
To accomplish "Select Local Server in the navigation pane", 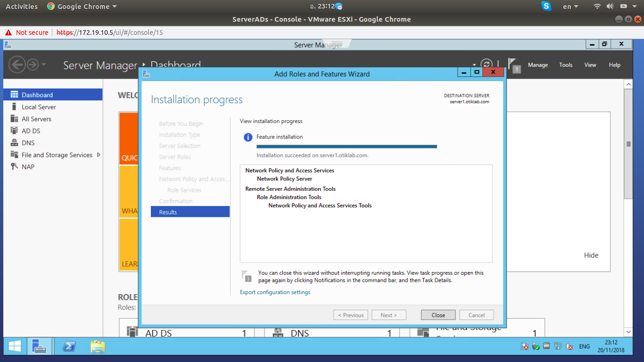I will [53, 107].
